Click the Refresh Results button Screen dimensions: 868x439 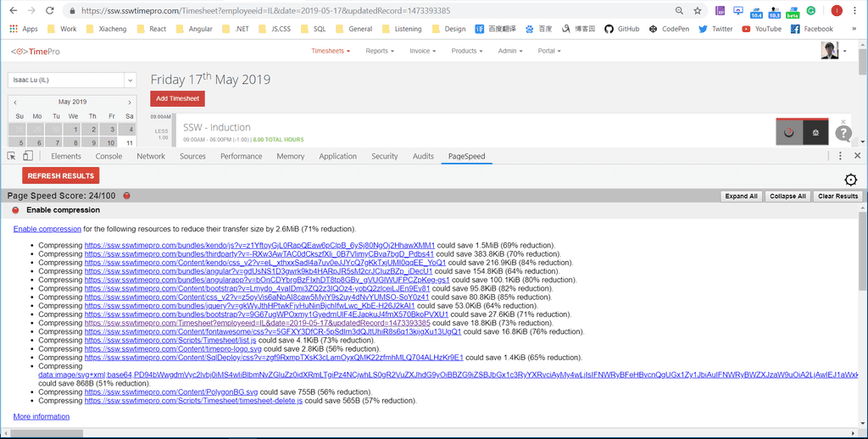click(60, 175)
